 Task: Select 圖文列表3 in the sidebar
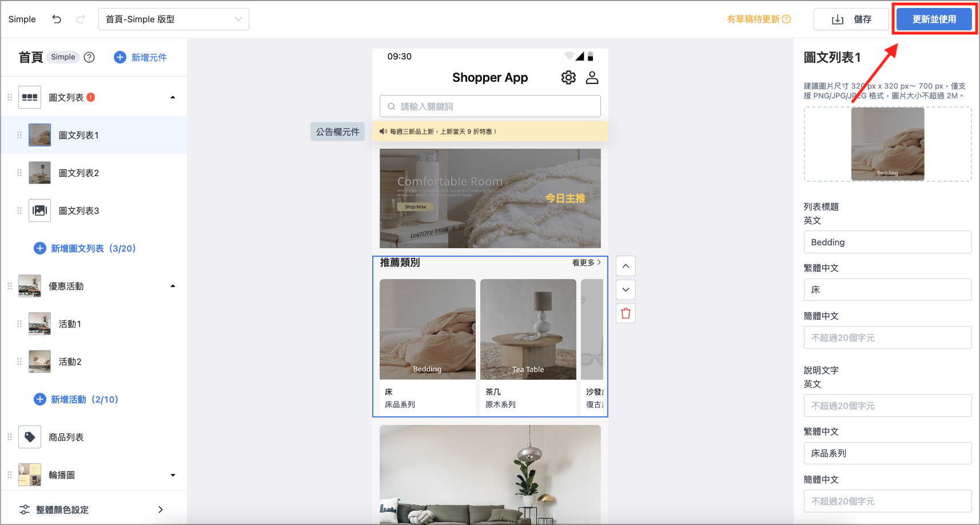click(94, 210)
